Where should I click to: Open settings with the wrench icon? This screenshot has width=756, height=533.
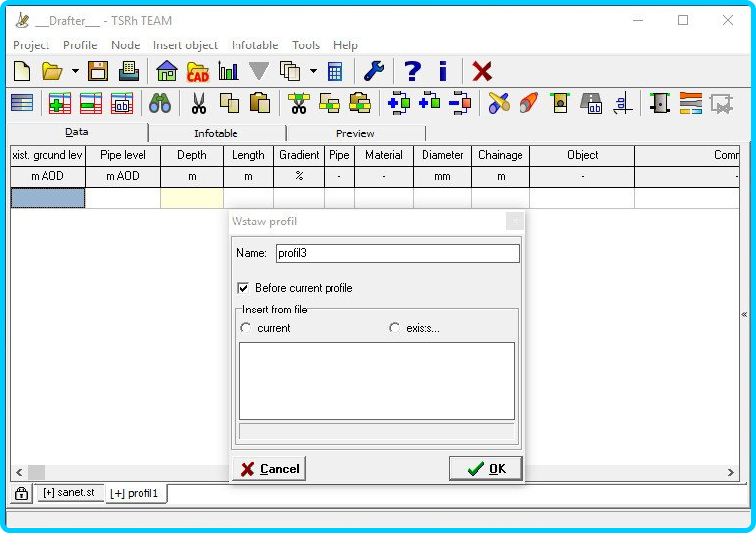[374, 71]
